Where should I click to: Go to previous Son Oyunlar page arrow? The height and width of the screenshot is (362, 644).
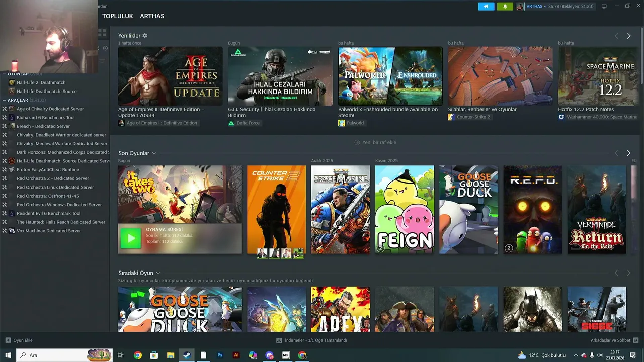coord(616,153)
